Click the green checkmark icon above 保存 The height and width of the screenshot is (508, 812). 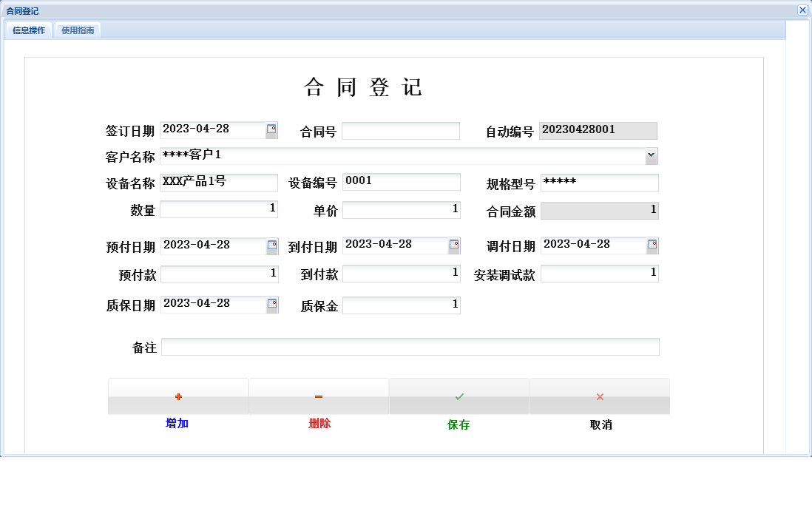tap(459, 396)
